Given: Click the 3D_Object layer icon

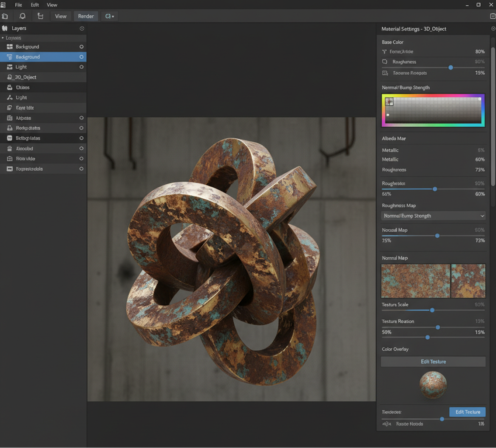Looking at the screenshot, I should [x=10, y=77].
